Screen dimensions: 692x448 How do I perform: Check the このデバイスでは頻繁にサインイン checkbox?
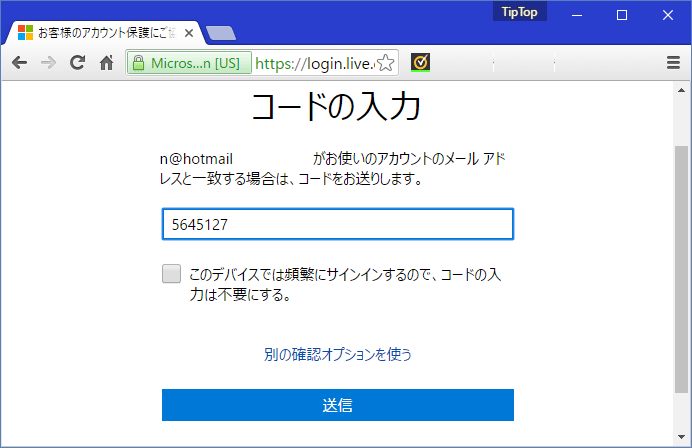[171, 274]
